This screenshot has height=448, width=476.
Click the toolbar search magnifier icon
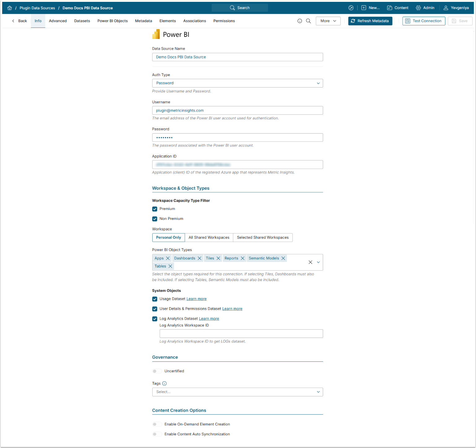pyautogui.click(x=309, y=21)
